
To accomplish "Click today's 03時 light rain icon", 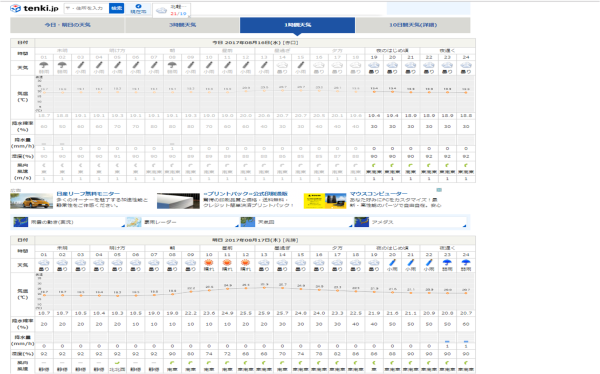I will coord(81,65).
